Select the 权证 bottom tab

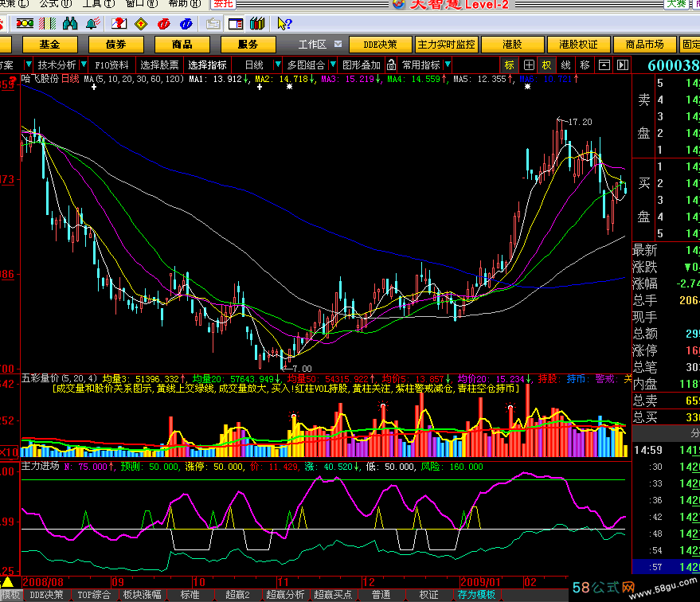pos(428,595)
